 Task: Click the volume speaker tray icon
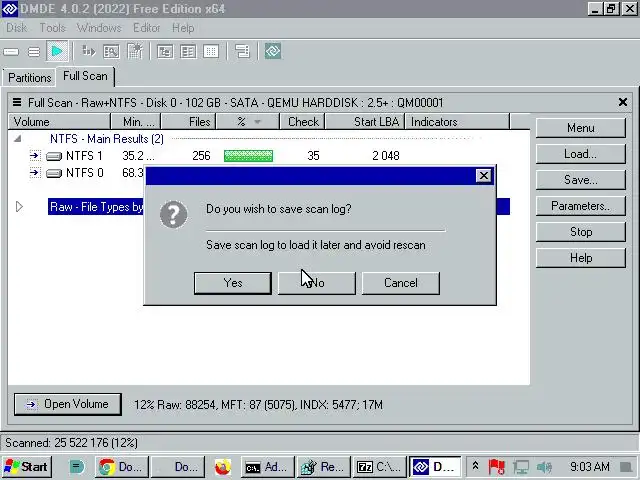(x=544, y=467)
